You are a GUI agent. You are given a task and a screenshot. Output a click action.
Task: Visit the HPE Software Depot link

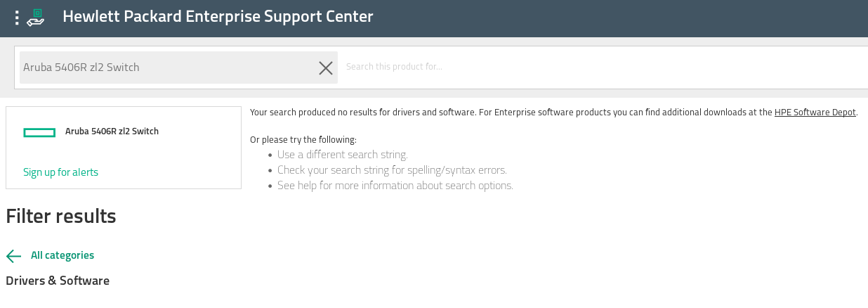(815, 113)
